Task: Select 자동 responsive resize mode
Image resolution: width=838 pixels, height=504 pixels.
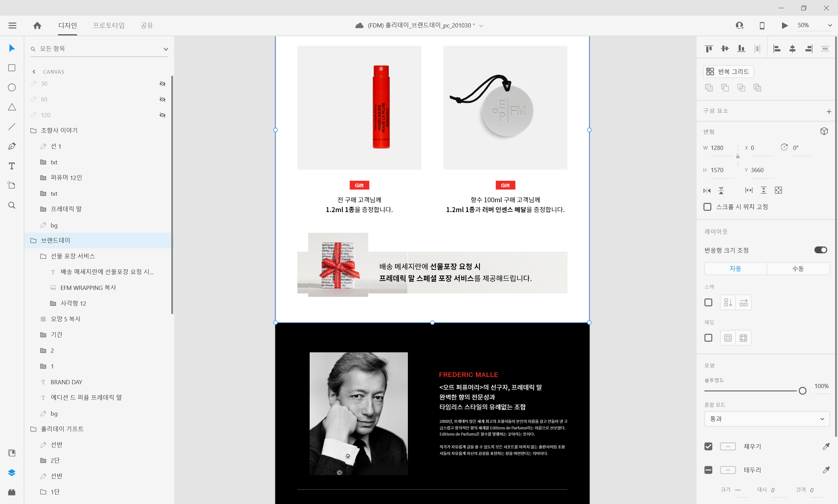Action: pyautogui.click(x=736, y=269)
